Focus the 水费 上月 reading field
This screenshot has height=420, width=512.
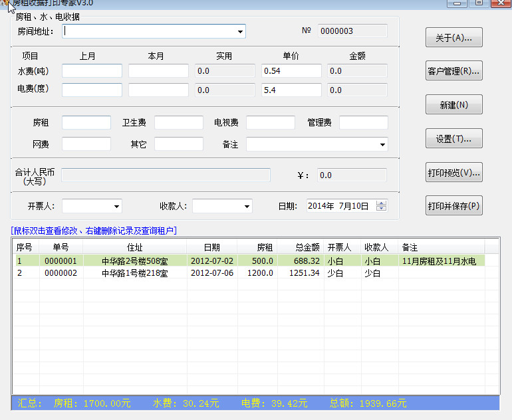[x=92, y=71]
